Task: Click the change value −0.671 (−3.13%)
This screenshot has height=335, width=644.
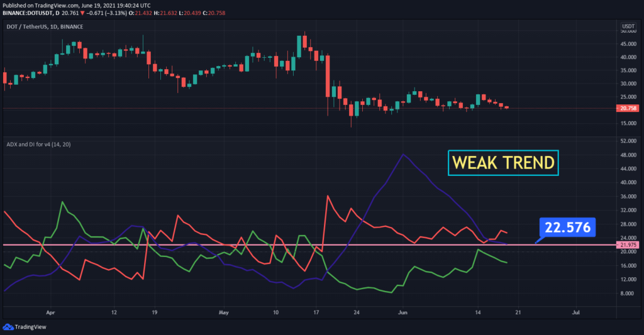Action: [x=106, y=13]
